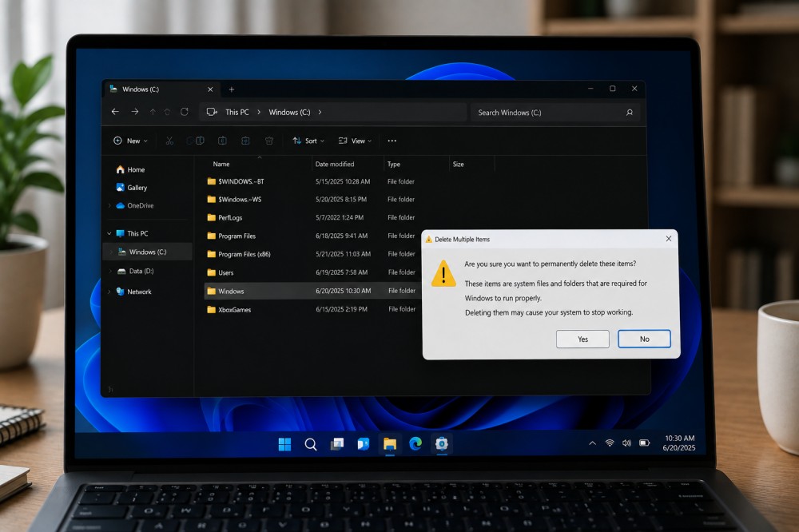This screenshot has width=799, height=532.
Task: Click the search magnifier in search box
Action: pos(630,113)
